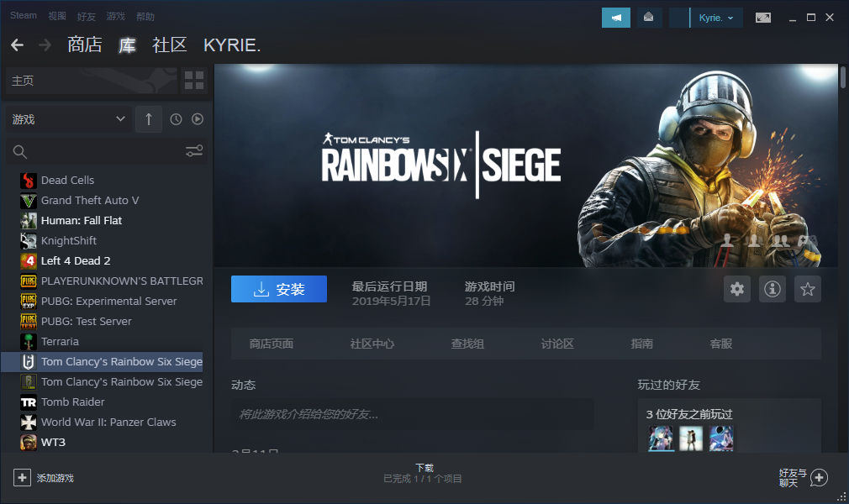
Task: Open advanced filter settings icon
Action: (194, 151)
